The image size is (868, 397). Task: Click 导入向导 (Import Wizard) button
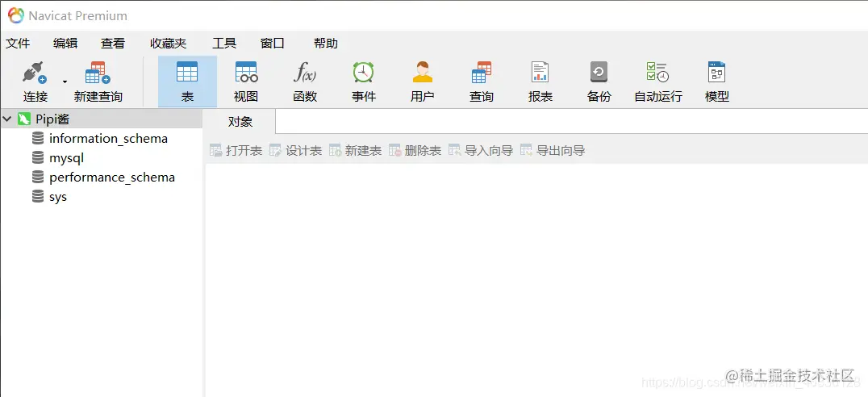[x=481, y=151]
